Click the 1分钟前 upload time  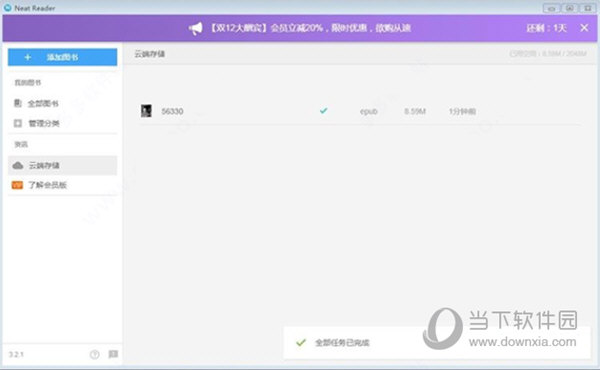coord(462,111)
